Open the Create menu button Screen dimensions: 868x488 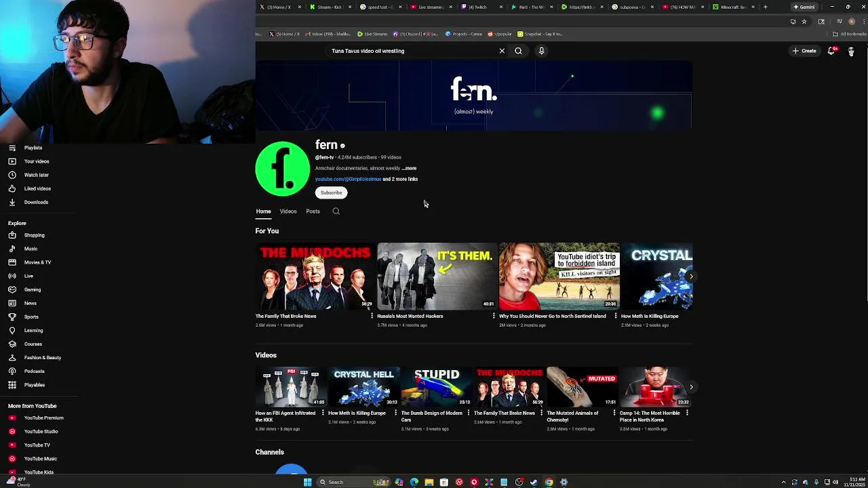click(x=804, y=51)
